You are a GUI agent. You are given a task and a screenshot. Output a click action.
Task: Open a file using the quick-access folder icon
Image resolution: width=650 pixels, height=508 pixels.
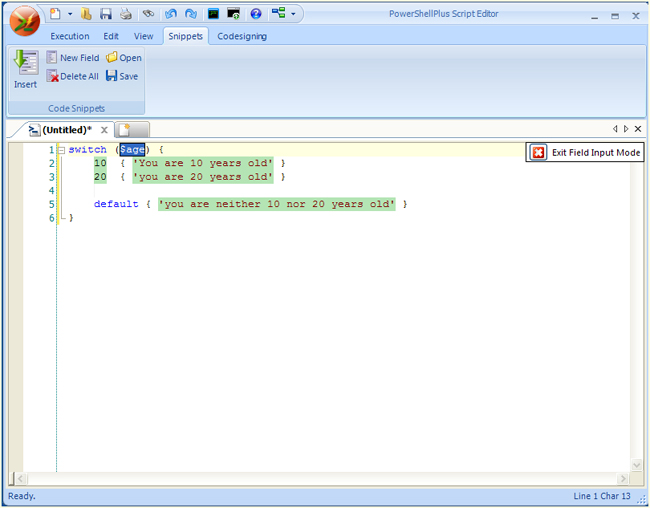click(86, 14)
